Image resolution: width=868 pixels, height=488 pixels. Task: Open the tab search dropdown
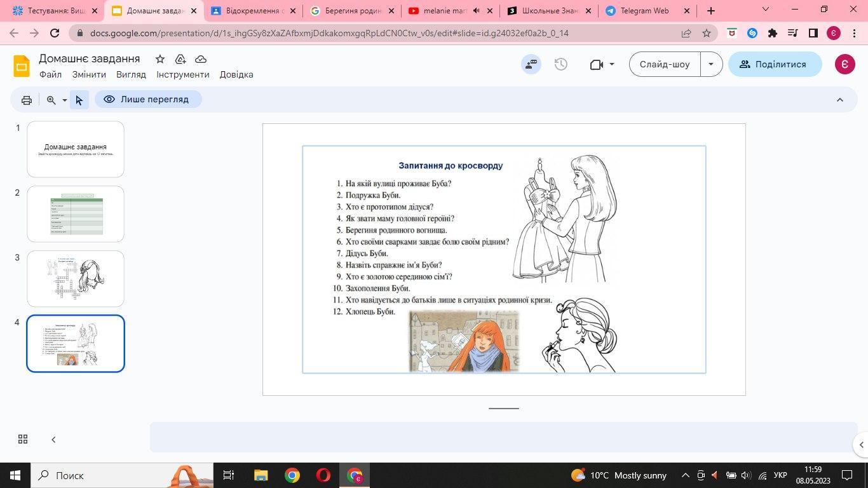coord(766,10)
